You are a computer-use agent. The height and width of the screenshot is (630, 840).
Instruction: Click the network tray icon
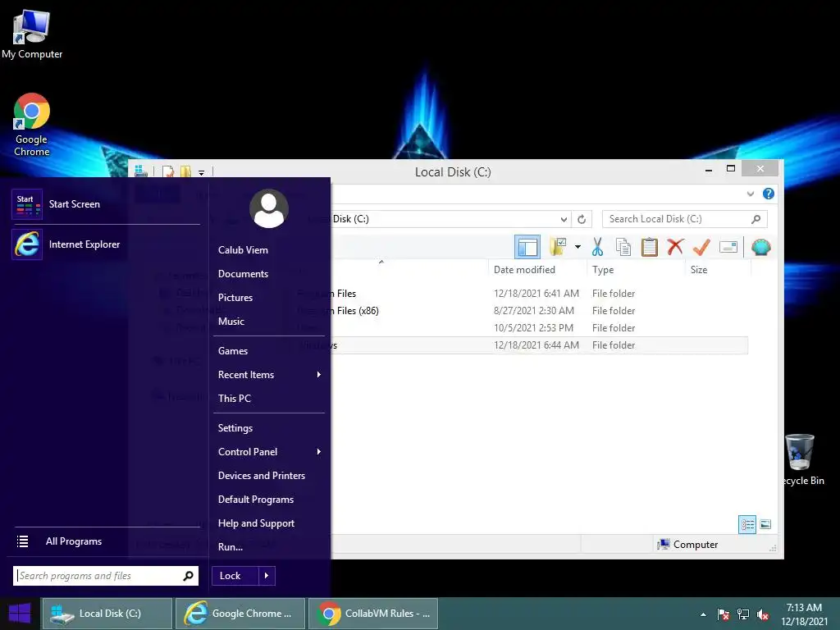point(743,614)
